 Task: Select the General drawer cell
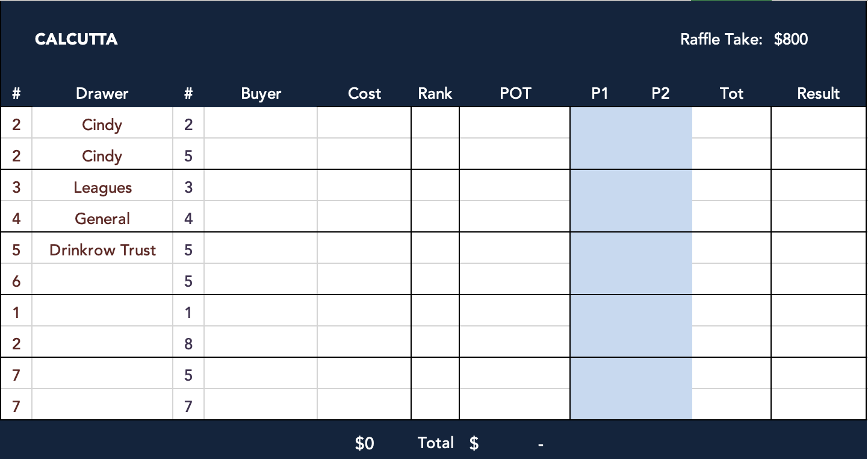[x=102, y=219]
